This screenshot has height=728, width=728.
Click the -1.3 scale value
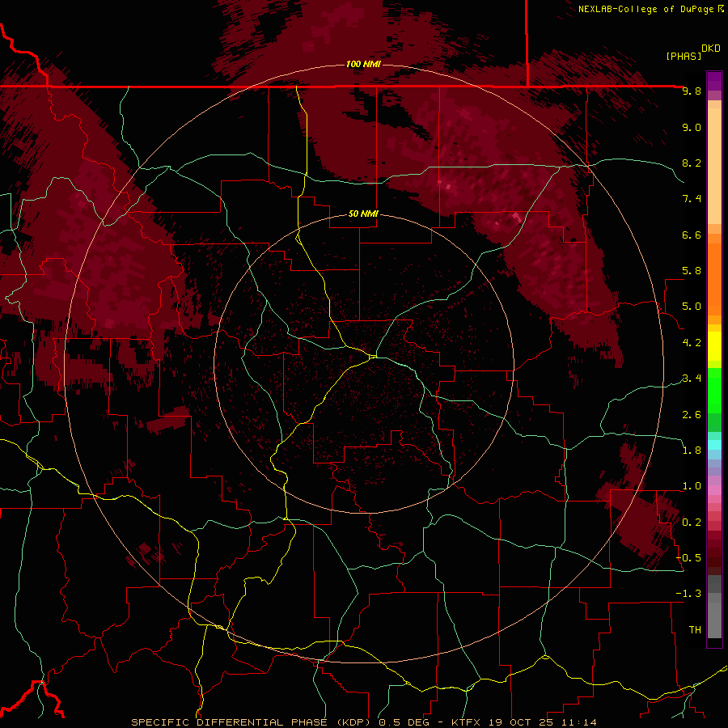[688, 594]
